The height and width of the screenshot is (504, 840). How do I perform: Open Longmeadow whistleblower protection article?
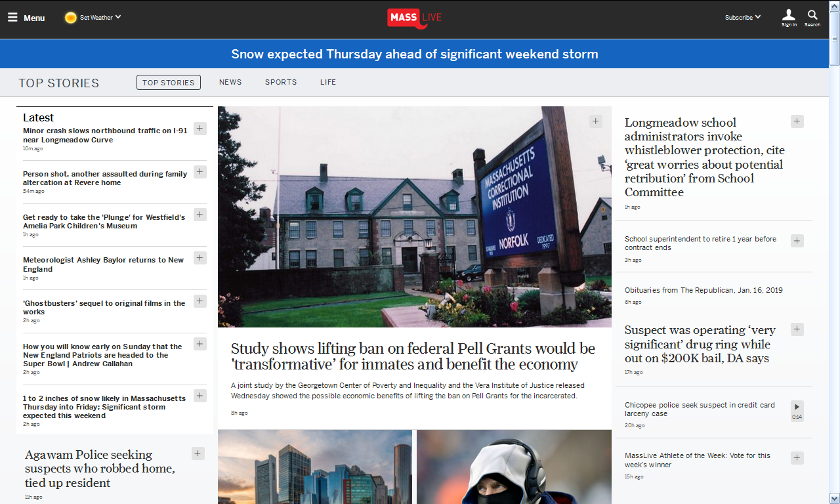point(704,157)
